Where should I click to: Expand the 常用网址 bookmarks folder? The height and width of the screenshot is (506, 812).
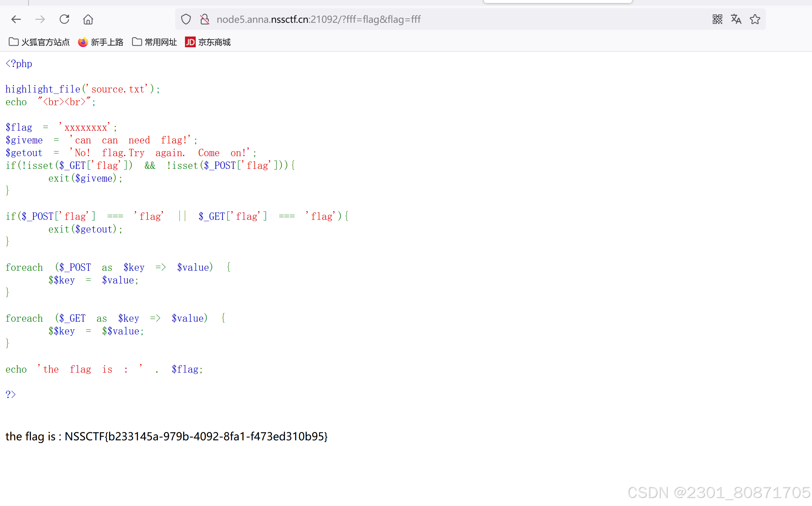click(x=154, y=42)
